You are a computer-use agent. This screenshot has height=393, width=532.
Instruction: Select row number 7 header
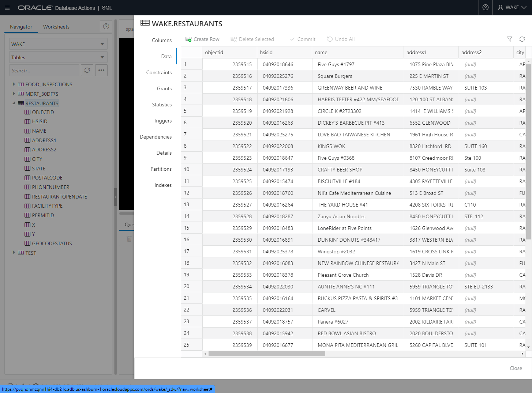[191, 134]
